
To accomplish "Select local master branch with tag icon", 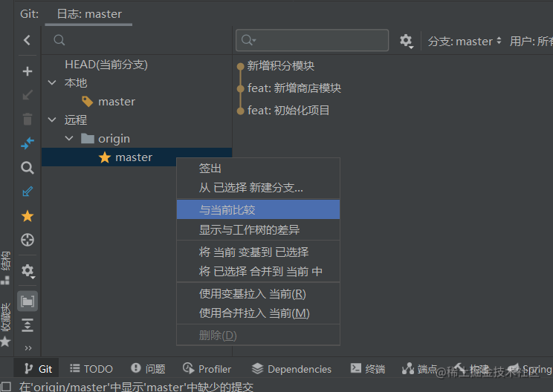I will coord(117,102).
